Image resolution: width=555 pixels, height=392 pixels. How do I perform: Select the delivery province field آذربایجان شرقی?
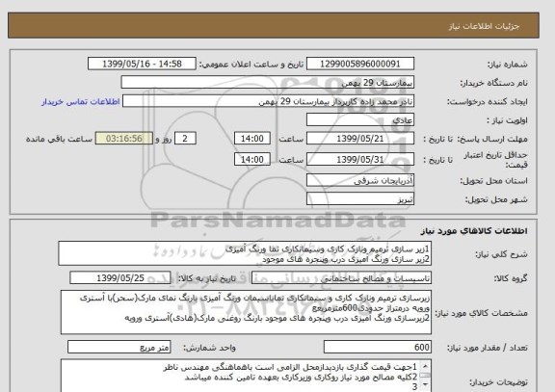tap(360, 180)
